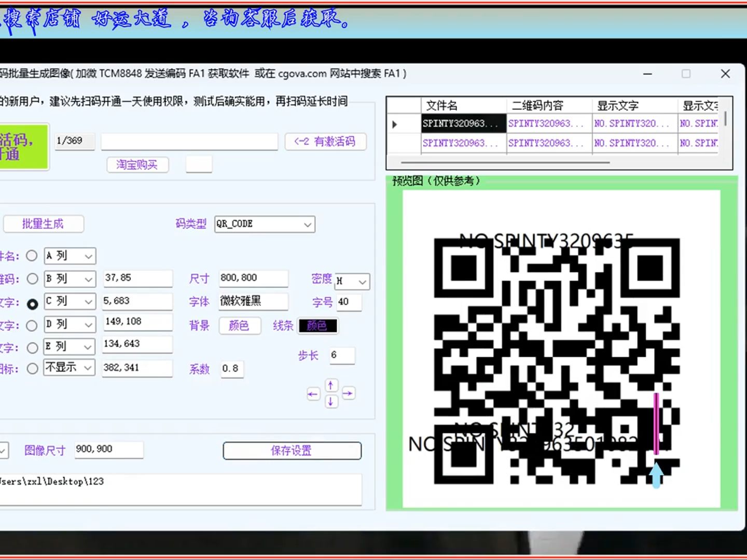Click the small box beside 淘宝购买
The height and width of the screenshot is (560, 747).
[x=199, y=164]
